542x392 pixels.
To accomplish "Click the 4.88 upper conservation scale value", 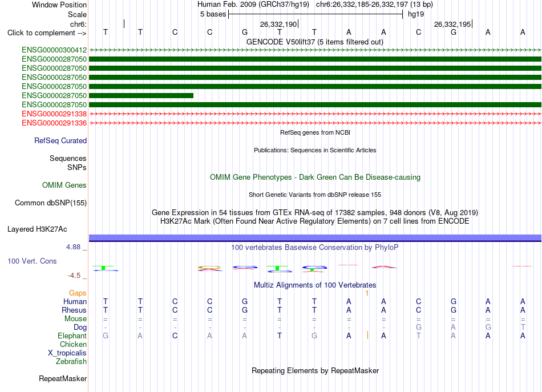I will click(x=73, y=247).
